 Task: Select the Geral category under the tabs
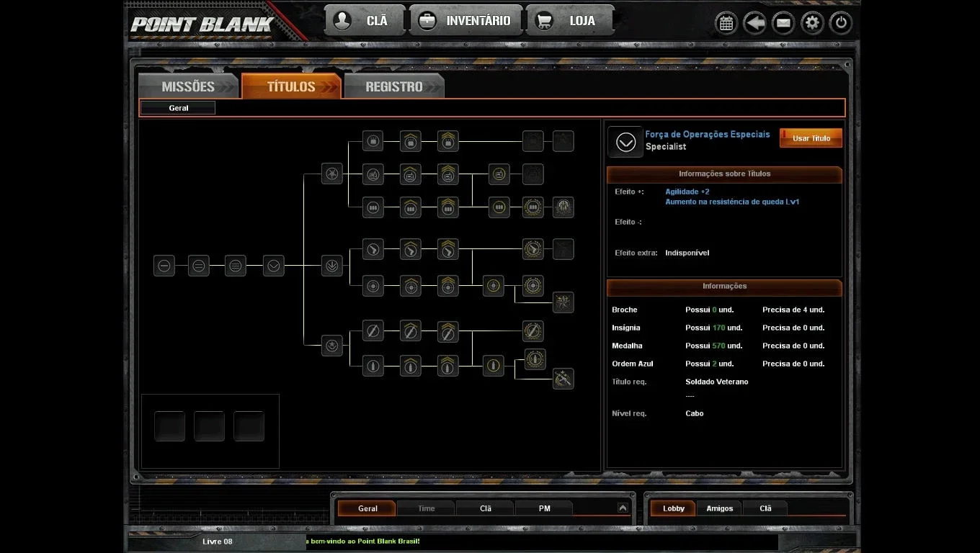point(178,108)
